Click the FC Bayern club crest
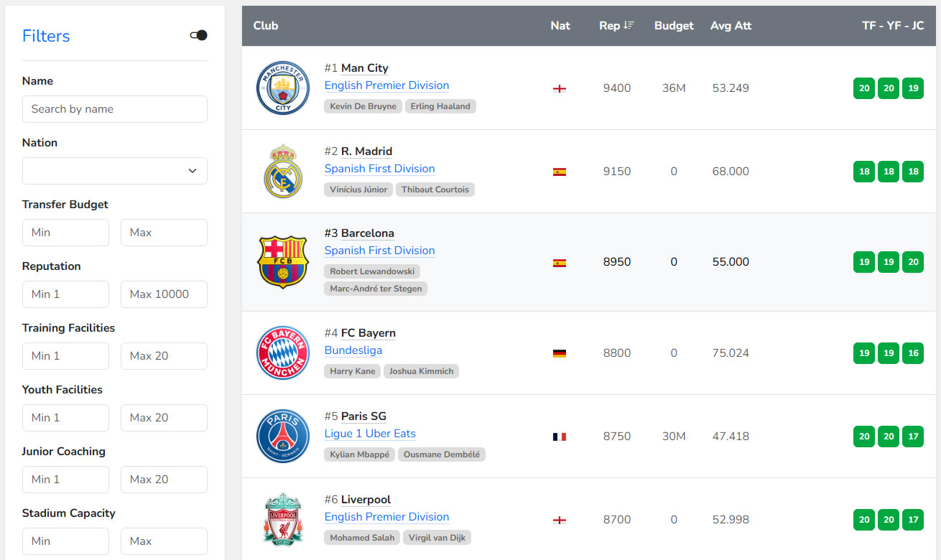This screenshot has height=560, width=941. pyautogui.click(x=283, y=353)
